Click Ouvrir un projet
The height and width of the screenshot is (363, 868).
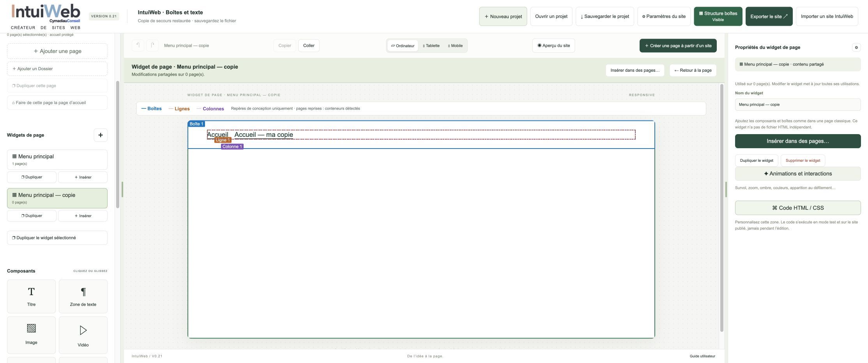coord(551,16)
